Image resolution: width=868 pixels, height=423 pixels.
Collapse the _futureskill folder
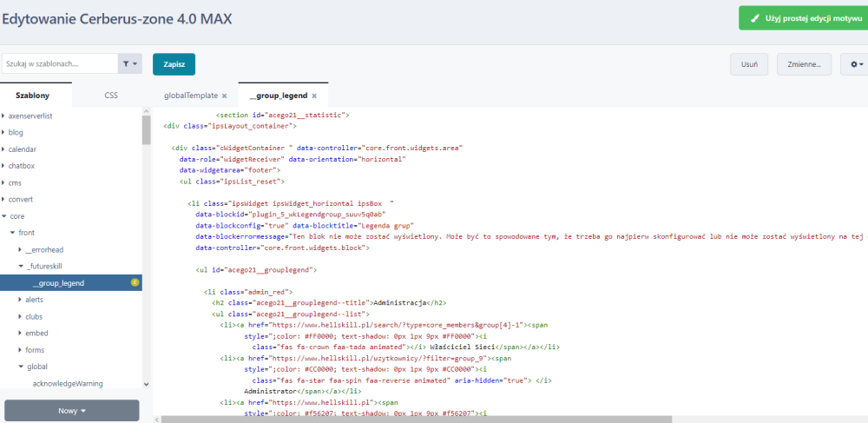tap(21, 266)
